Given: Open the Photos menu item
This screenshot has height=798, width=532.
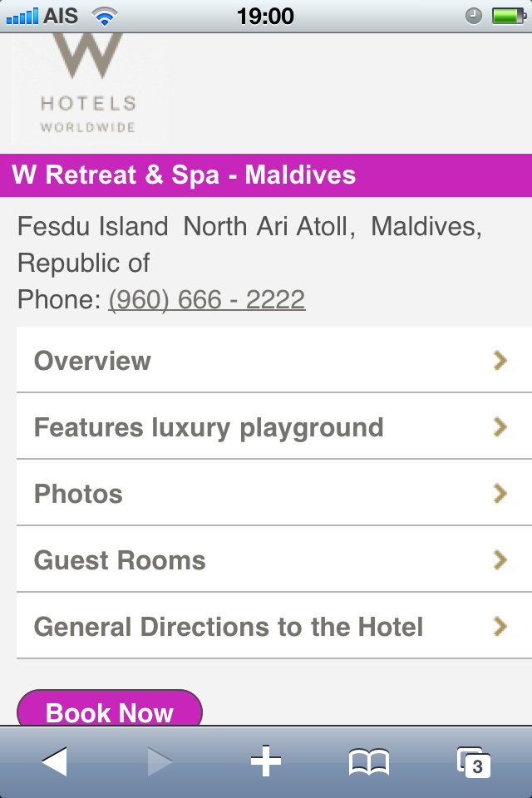Looking at the screenshot, I should point(78,494).
